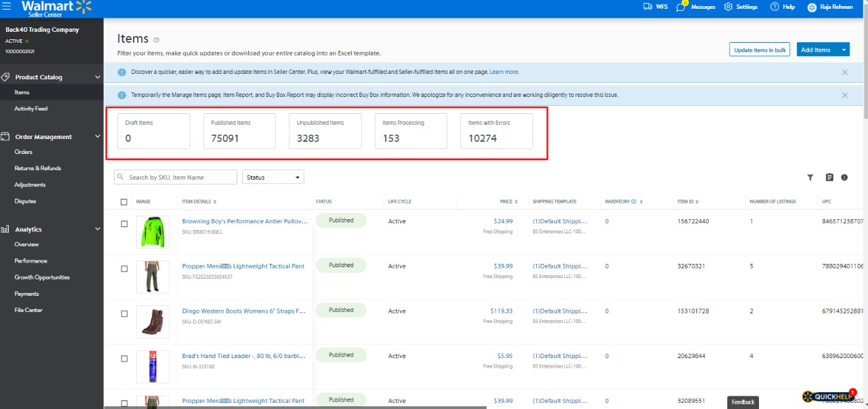Dismiss the Buy Box information banner
Viewport: 868px width, 409px height.
pos(845,95)
